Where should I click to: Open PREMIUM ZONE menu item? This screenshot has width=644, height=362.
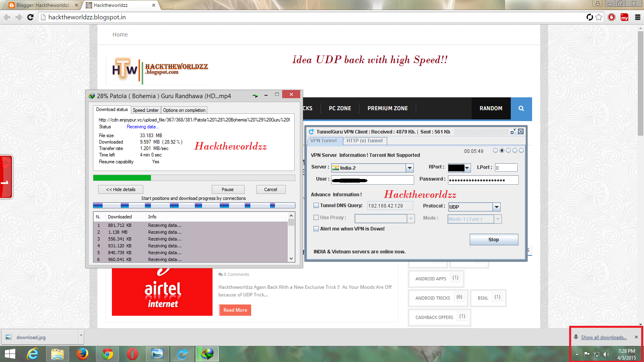(x=388, y=109)
